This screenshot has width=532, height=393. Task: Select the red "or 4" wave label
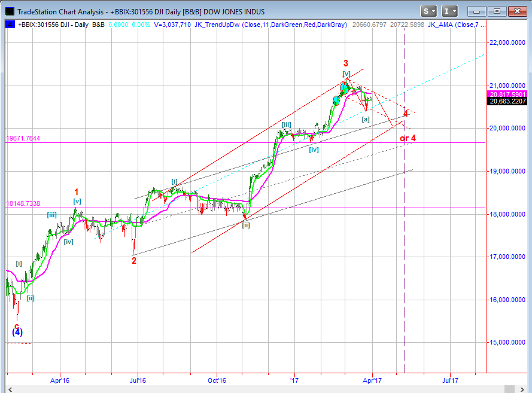[408, 138]
